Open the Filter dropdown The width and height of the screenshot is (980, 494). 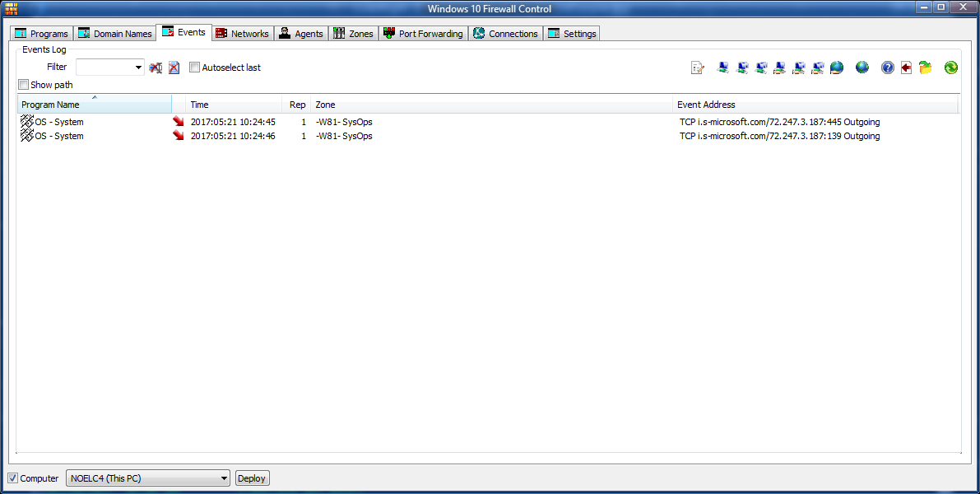138,68
